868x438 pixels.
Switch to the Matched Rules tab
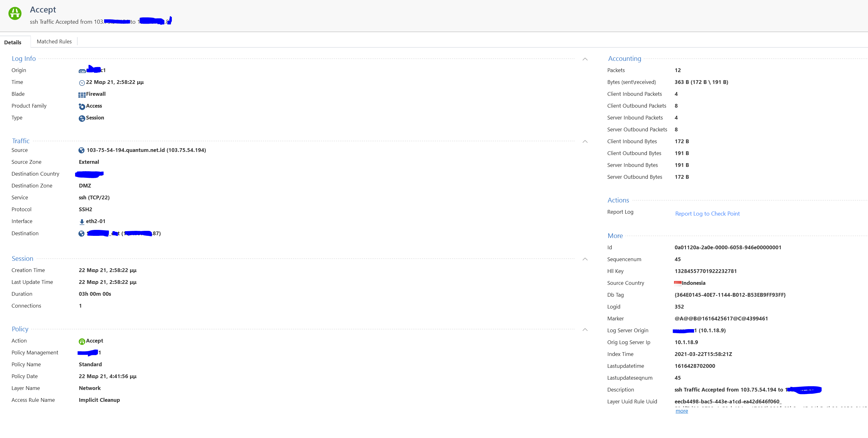(x=54, y=41)
